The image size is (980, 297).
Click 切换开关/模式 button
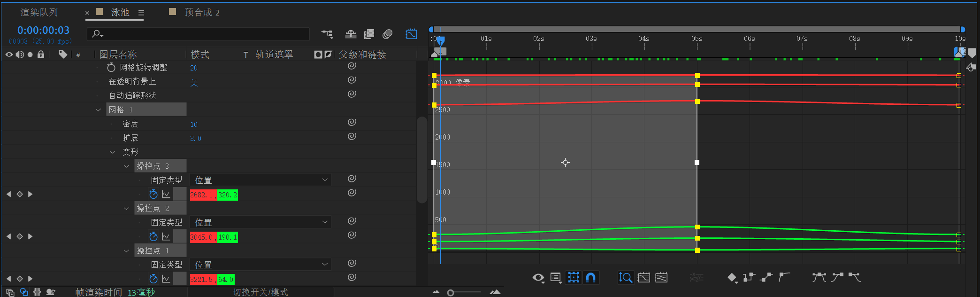pyautogui.click(x=260, y=292)
